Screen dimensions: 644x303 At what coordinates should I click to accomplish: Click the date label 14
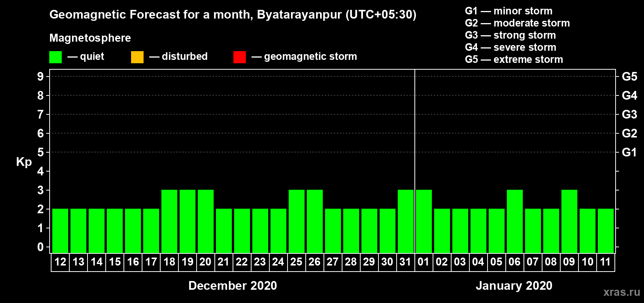coord(97,262)
